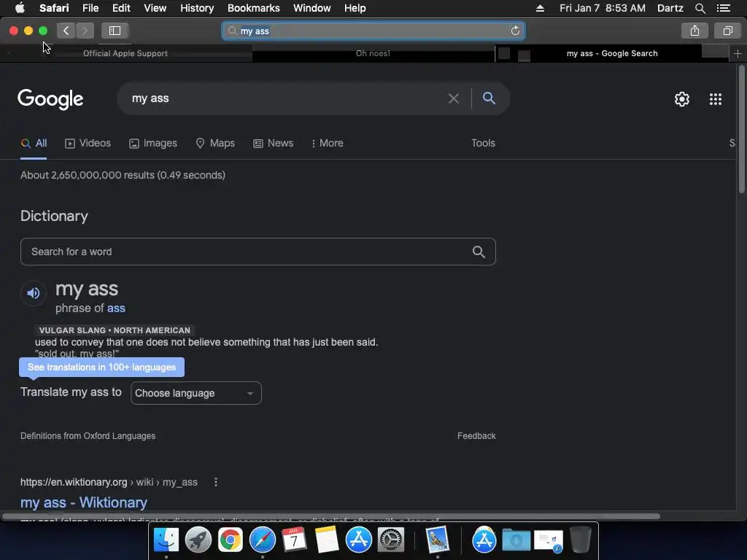Select the Videos search tab

point(88,143)
